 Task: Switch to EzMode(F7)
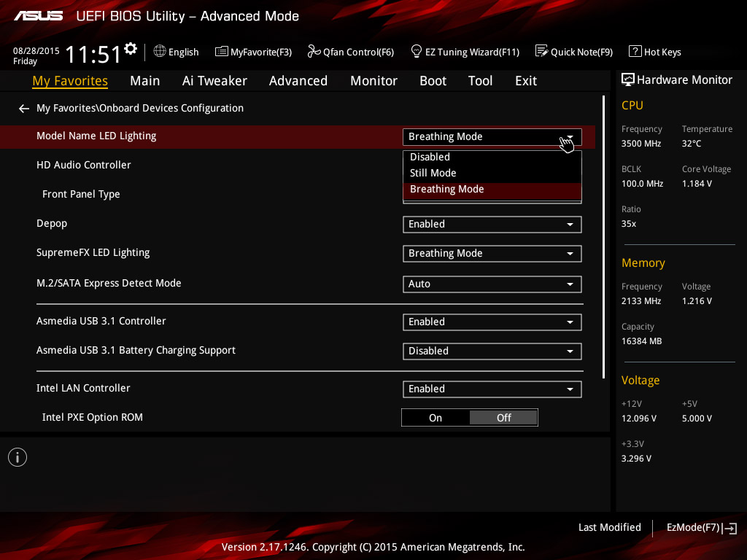702,528
